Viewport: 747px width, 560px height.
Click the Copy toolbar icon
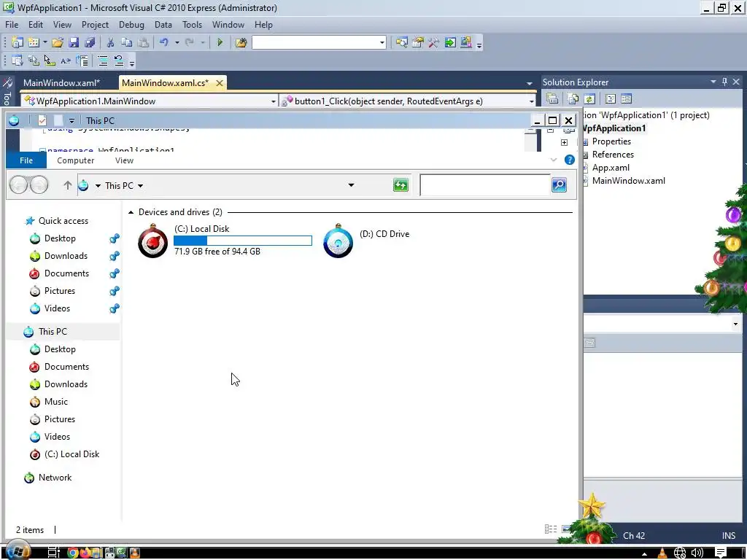click(127, 43)
